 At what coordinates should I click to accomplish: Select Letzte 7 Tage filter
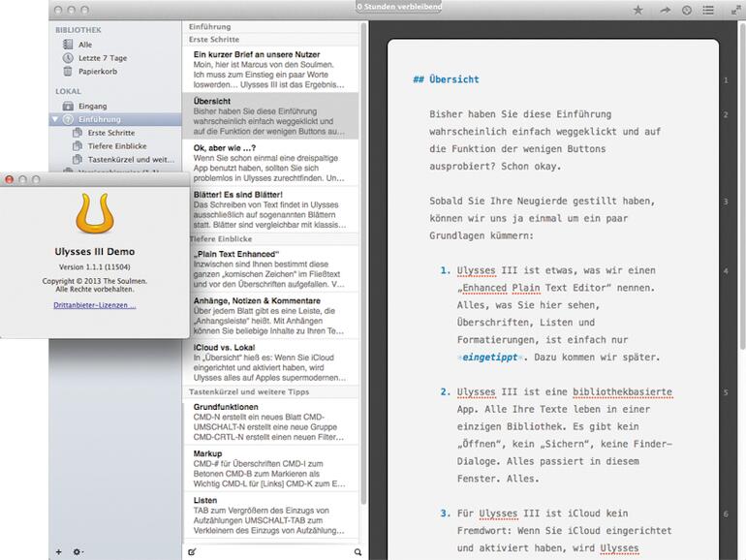coord(115,57)
